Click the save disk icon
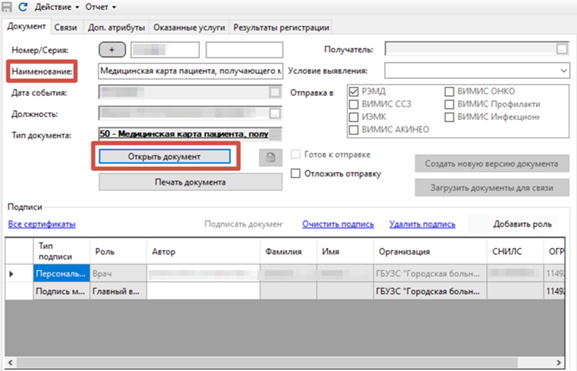Viewport: 577px width, 371px height. click(7, 6)
